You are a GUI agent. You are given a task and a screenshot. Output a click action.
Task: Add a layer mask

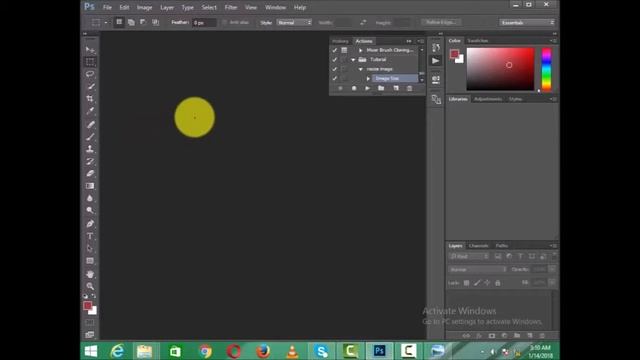492,336
